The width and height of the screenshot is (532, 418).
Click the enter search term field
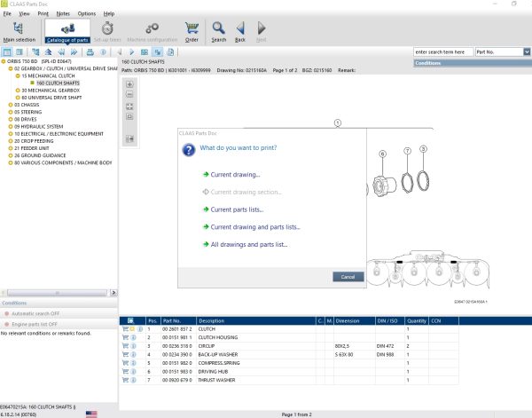click(x=442, y=52)
